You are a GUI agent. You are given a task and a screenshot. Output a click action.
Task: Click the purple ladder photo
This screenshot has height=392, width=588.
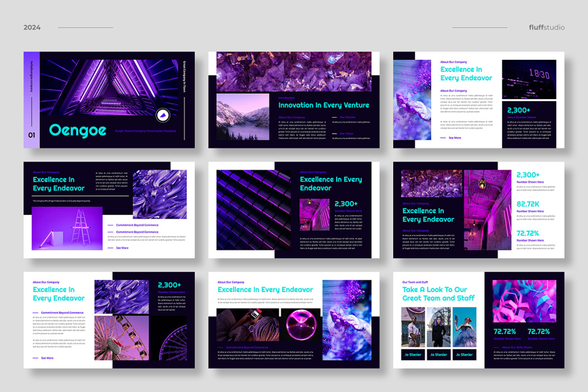67,228
